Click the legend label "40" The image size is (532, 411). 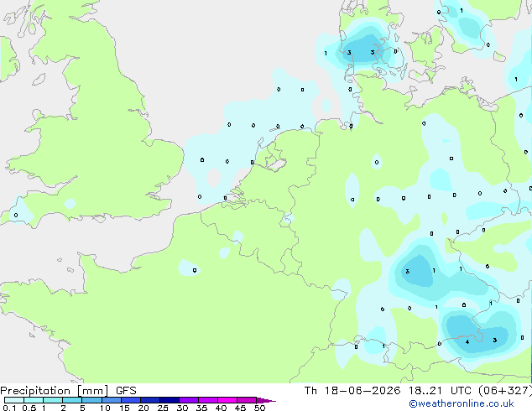[221, 408]
